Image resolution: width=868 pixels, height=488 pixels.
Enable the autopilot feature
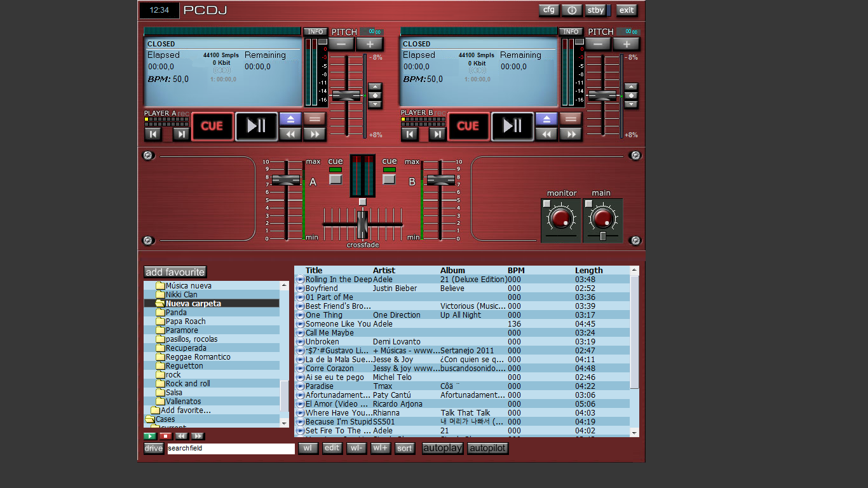point(487,448)
